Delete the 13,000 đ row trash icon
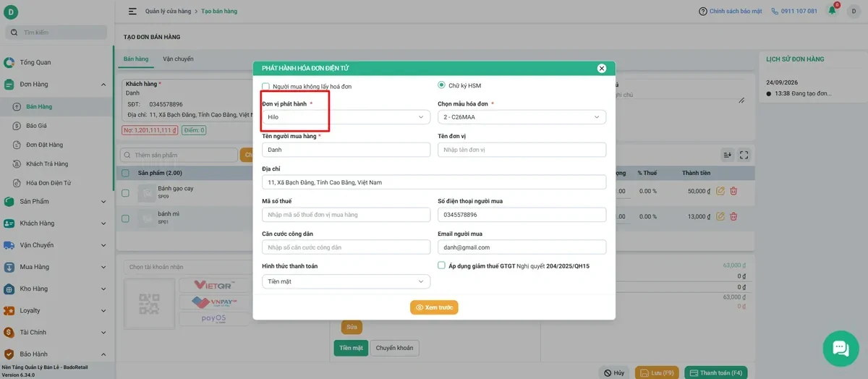Screen dimensions: 868x379 tap(733, 216)
